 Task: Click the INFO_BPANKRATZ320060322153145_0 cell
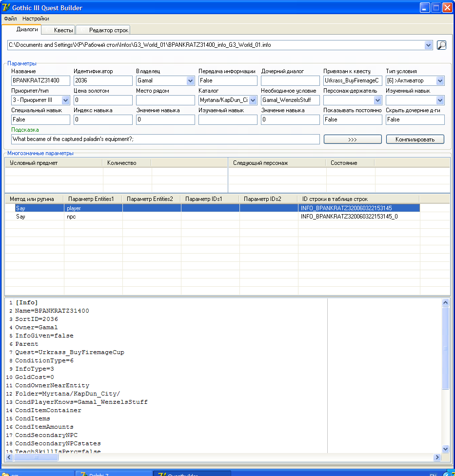tap(359, 217)
